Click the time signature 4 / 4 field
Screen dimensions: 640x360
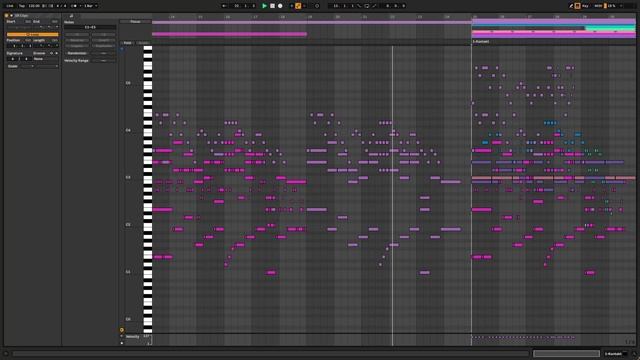(x=61, y=6)
